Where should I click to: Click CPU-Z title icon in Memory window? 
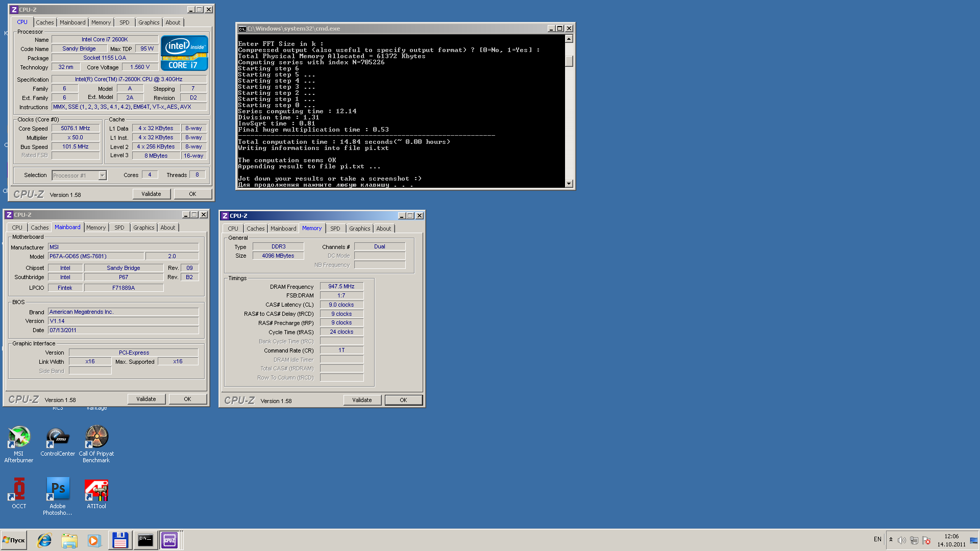tap(225, 216)
